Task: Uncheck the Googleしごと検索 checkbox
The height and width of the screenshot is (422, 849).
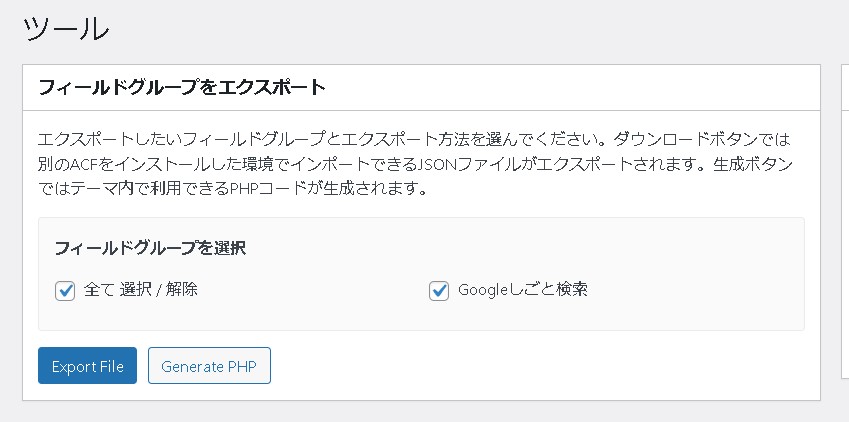Action: tap(438, 291)
